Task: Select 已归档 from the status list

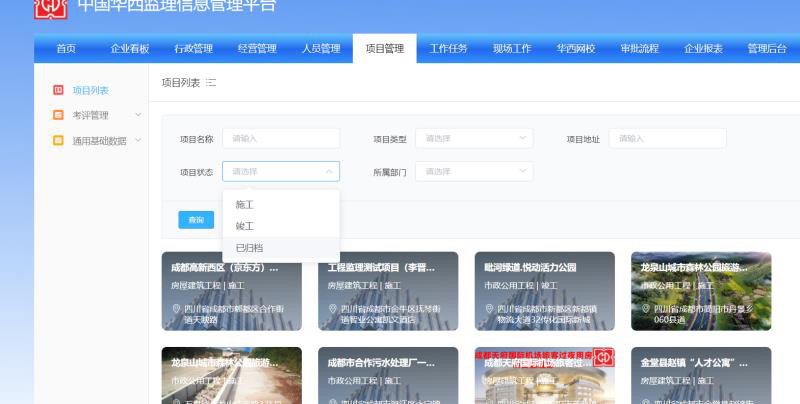Action: point(281,248)
